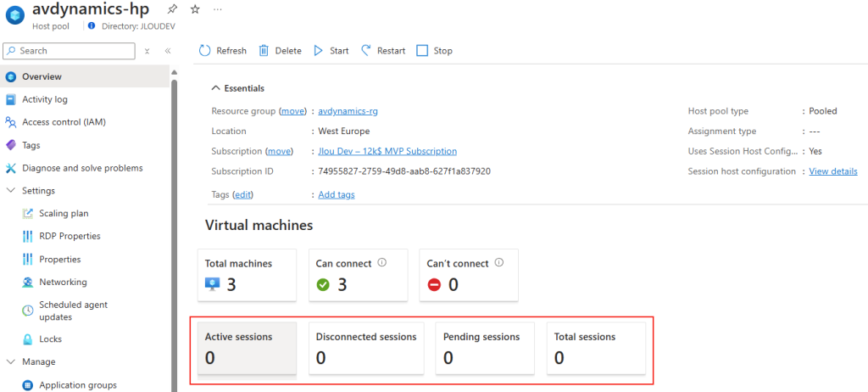Select the Disconnected sessions tile
This screenshot has height=392, width=868.
pyautogui.click(x=366, y=348)
